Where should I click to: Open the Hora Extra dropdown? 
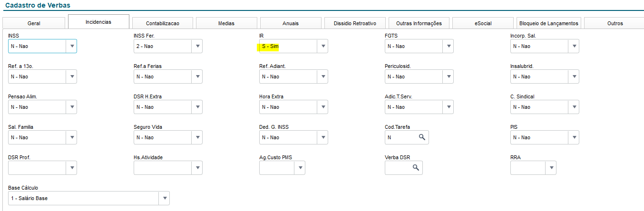(323, 107)
